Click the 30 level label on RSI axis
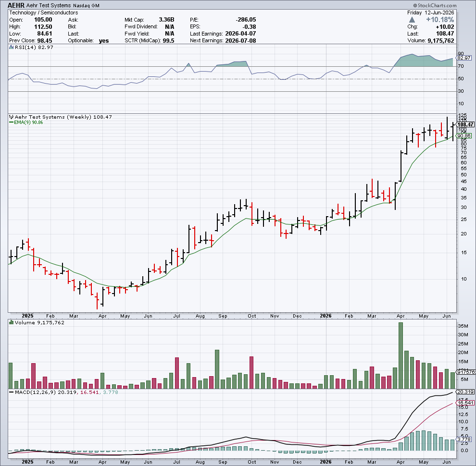The width and height of the screenshot is (476, 466). 461,91
